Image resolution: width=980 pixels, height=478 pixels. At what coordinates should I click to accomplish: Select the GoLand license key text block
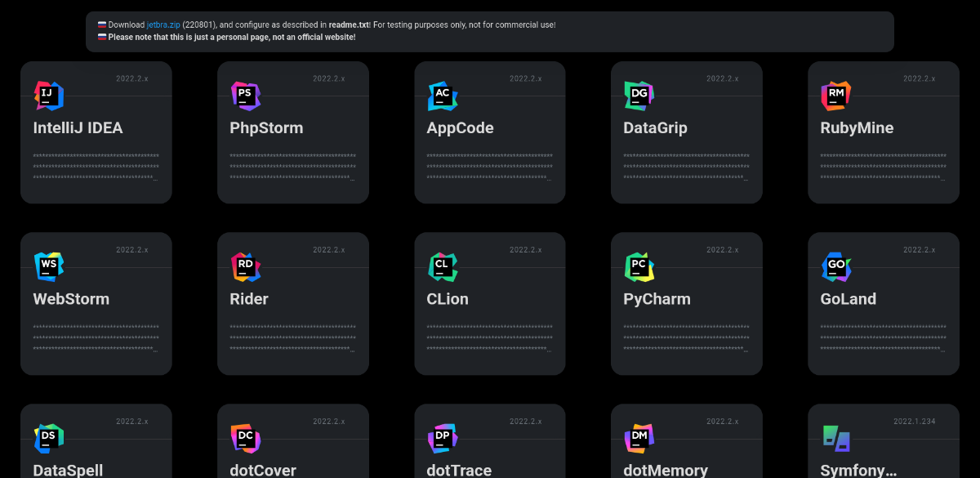(883, 337)
